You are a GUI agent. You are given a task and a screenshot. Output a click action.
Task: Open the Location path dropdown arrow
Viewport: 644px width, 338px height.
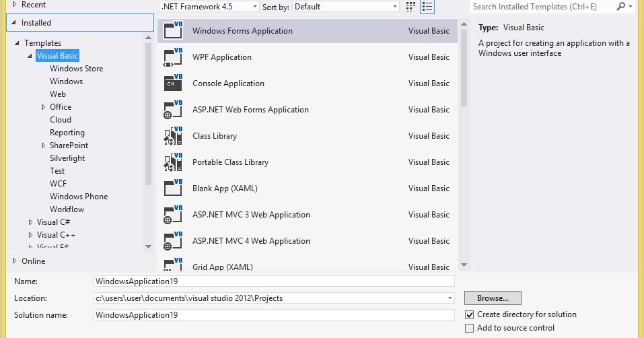450,298
